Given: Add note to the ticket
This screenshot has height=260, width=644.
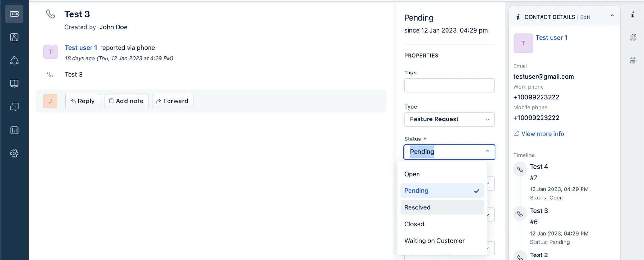Looking at the screenshot, I should tap(126, 101).
